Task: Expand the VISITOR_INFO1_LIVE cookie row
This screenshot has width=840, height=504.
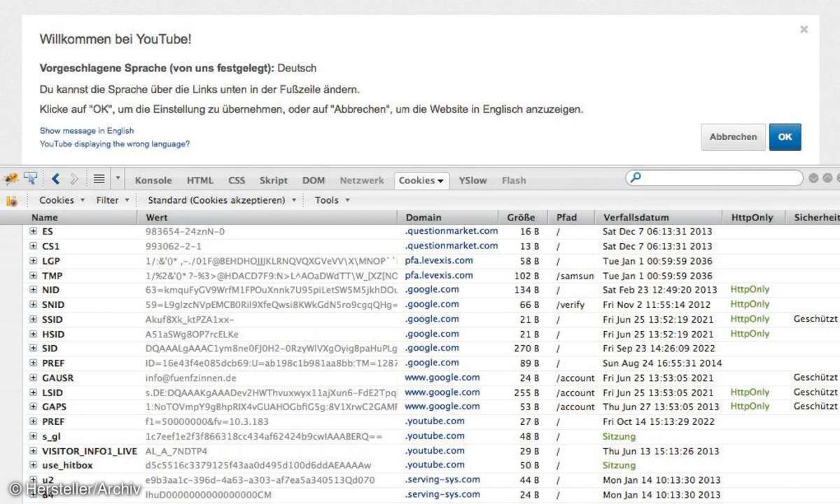Action: pyautogui.click(x=33, y=451)
